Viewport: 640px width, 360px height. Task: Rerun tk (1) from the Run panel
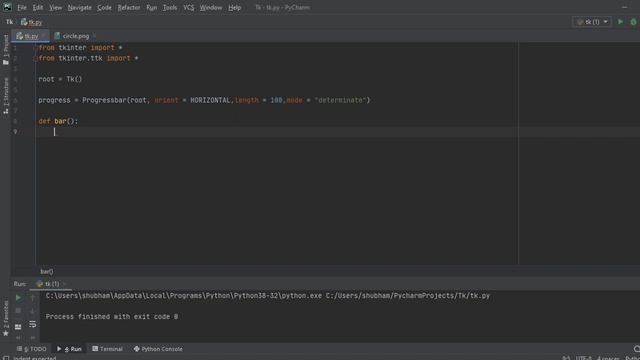pos(18,298)
